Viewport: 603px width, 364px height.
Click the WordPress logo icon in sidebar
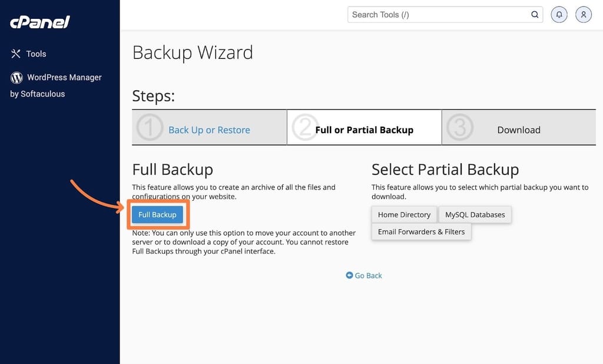point(16,78)
